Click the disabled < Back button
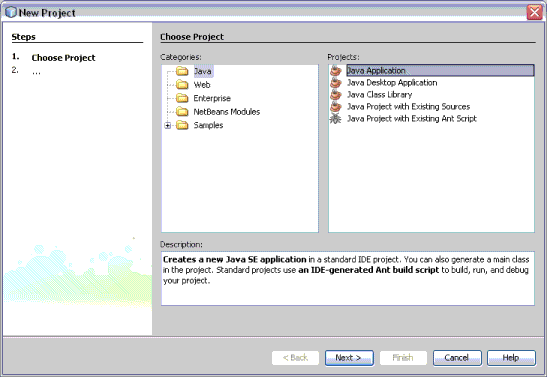Viewport: 547px width, 377px height. point(295,358)
